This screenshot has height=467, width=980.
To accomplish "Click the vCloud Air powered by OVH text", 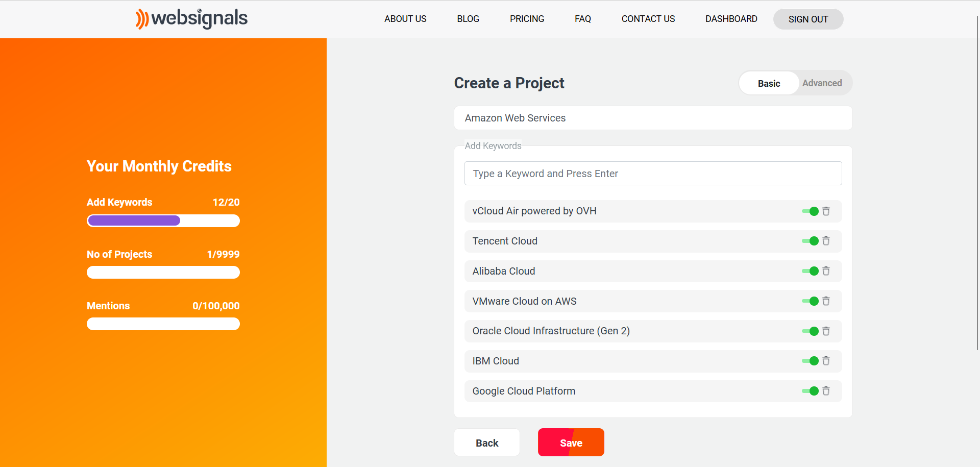I will click(534, 211).
